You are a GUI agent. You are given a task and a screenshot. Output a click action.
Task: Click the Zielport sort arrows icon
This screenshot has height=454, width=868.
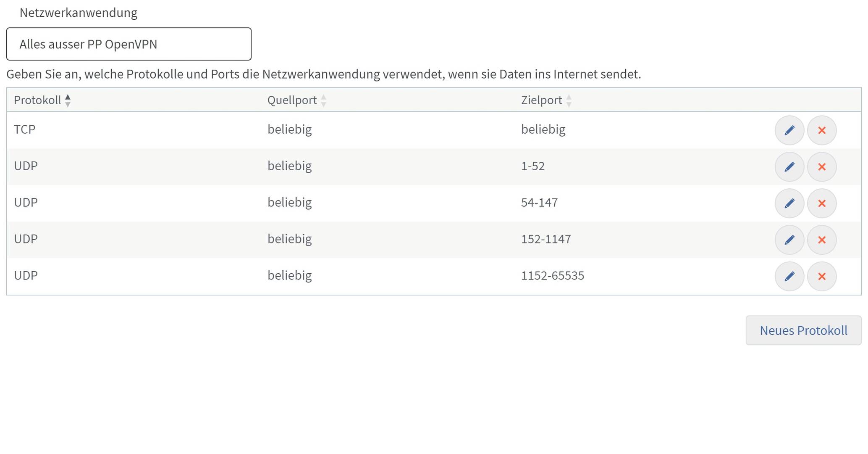coord(569,100)
